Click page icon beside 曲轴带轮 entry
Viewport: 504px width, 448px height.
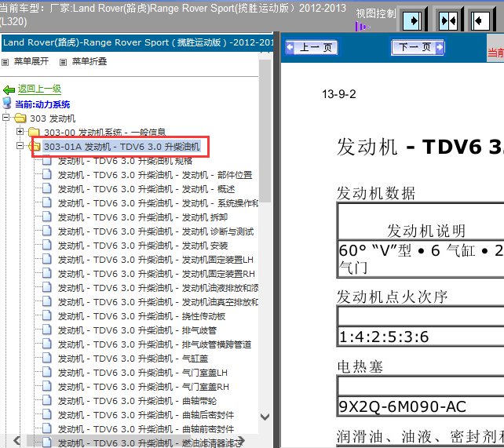coord(47,400)
